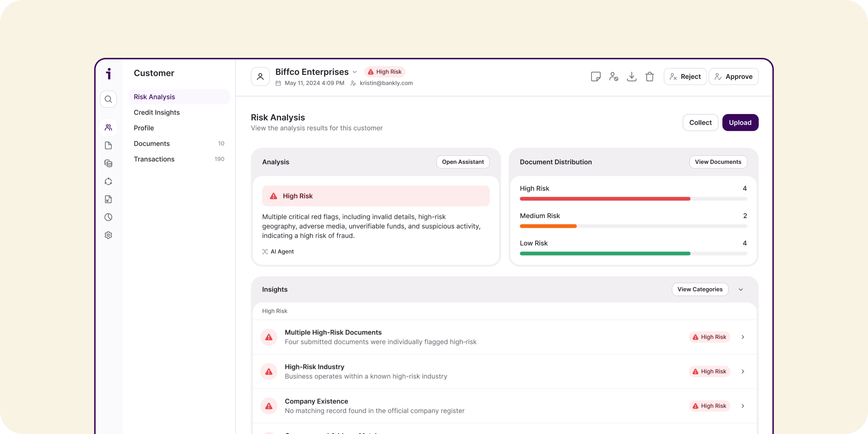Expand the High-Risk Industry insight row
This screenshot has width=868, height=434.
click(x=743, y=371)
